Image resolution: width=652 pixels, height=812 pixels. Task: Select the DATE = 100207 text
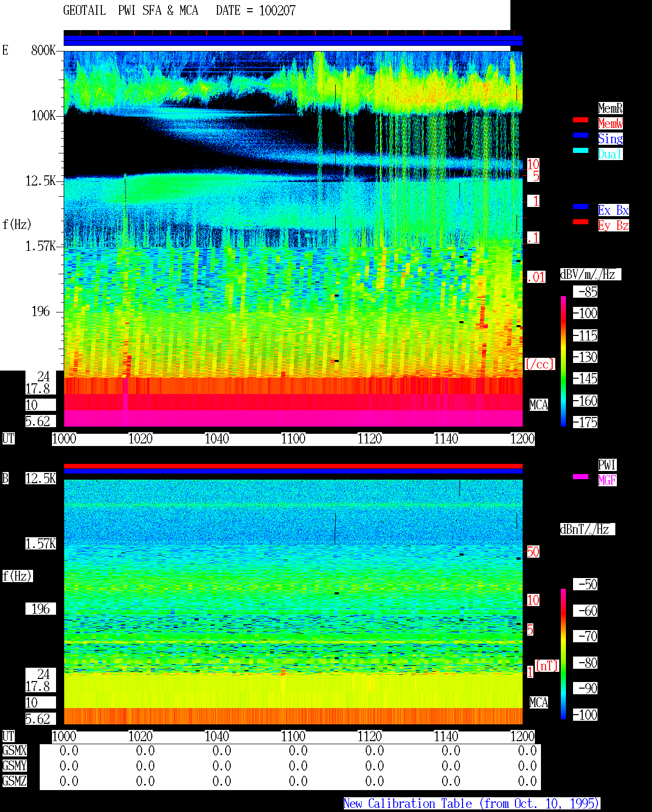click(256, 11)
